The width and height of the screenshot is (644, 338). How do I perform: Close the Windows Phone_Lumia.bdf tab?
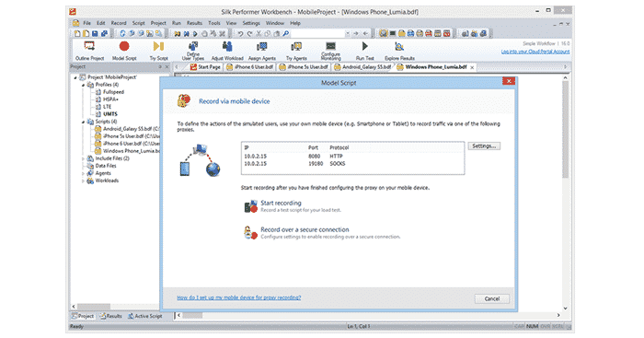tap(472, 67)
